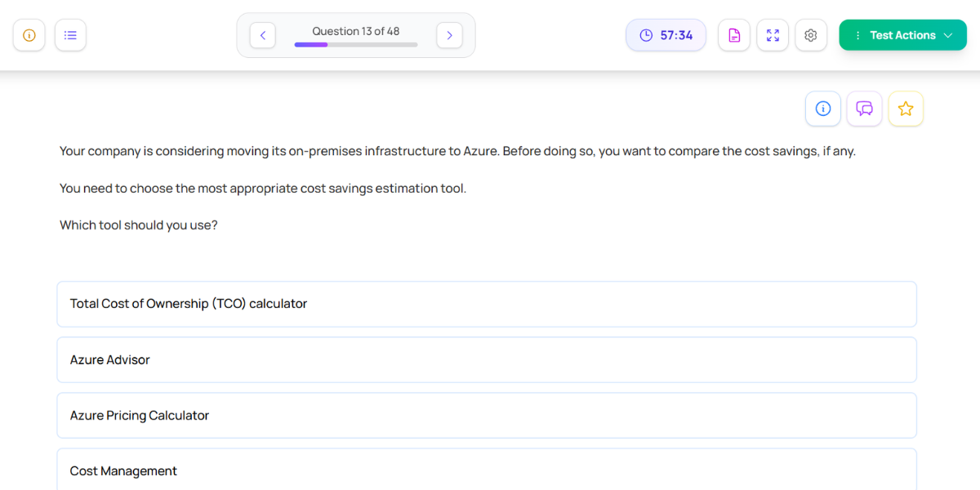Click the info icon in top-left header
This screenshot has height=490, width=980.
[29, 35]
